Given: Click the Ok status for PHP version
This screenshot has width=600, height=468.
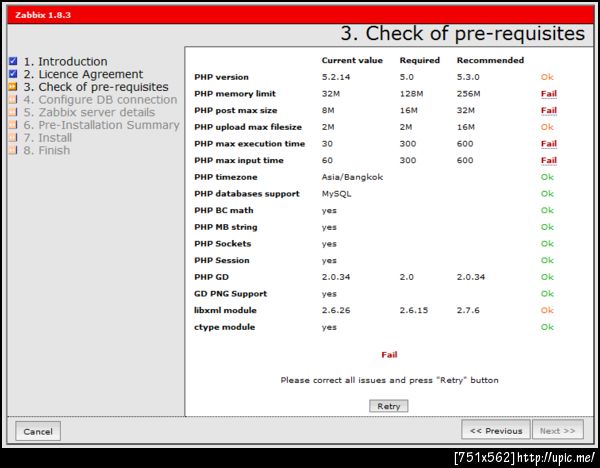Looking at the screenshot, I should point(547,77).
